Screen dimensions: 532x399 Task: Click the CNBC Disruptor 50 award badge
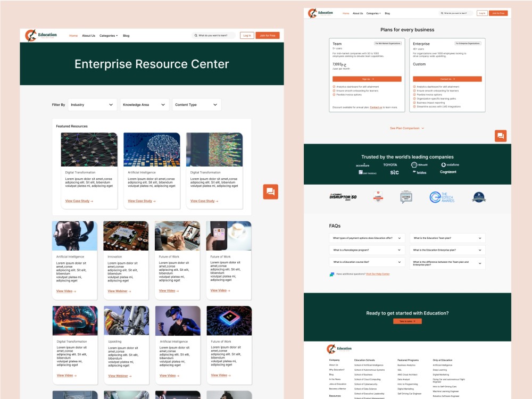click(x=343, y=197)
